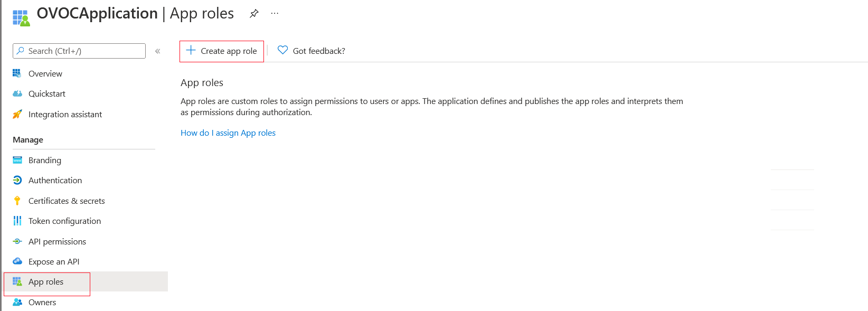
Task: Click Create app role button
Action: (x=222, y=51)
